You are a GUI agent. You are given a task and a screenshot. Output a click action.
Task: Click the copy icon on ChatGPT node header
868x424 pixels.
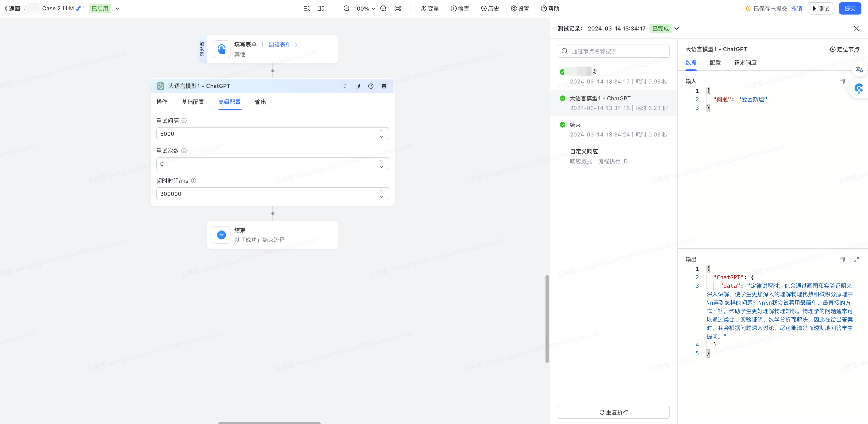[357, 86]
